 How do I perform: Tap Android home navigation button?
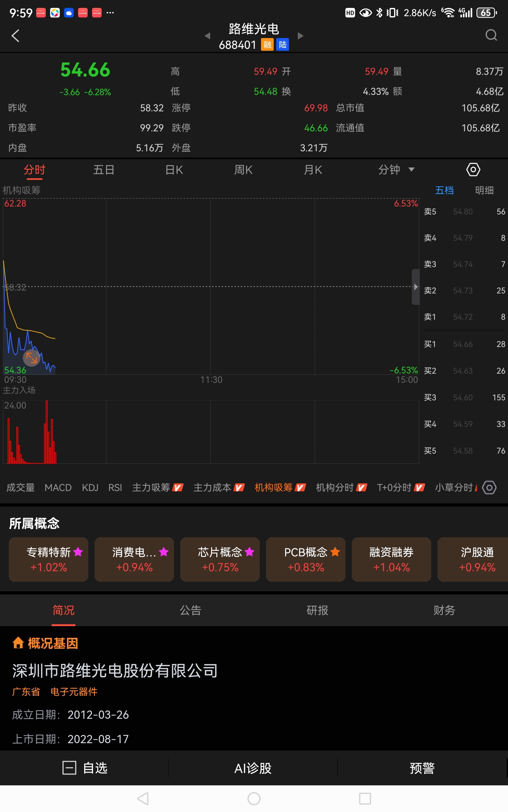coord(254,799)
